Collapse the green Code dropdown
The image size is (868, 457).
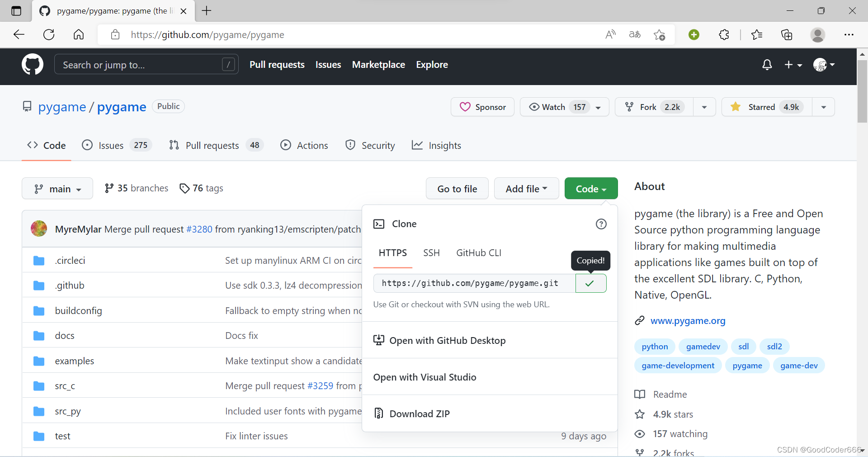click(591, 188)
